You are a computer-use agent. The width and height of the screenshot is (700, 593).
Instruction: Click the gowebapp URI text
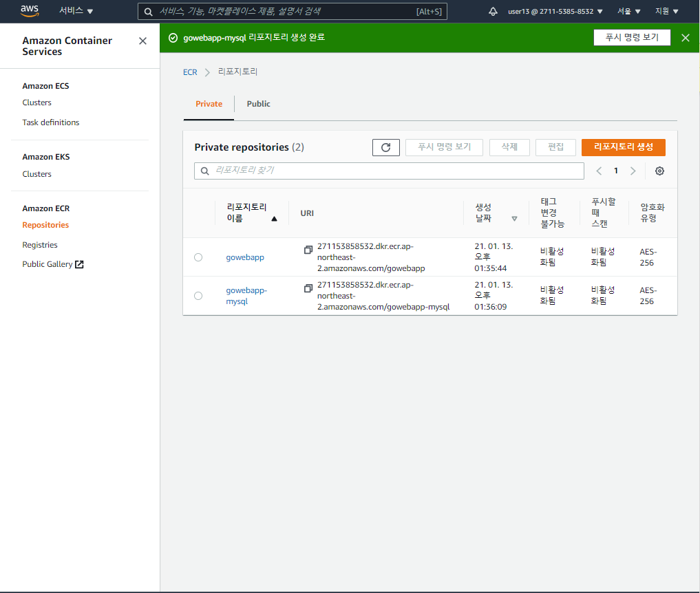[x=371, y=257]
